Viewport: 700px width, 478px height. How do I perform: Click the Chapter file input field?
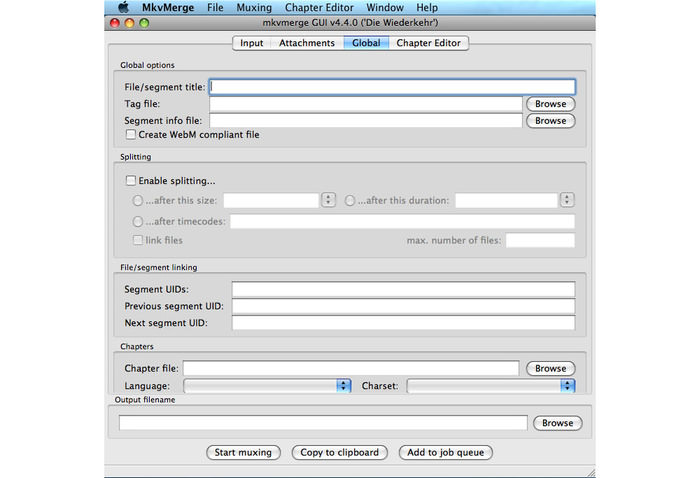[351, 368]
